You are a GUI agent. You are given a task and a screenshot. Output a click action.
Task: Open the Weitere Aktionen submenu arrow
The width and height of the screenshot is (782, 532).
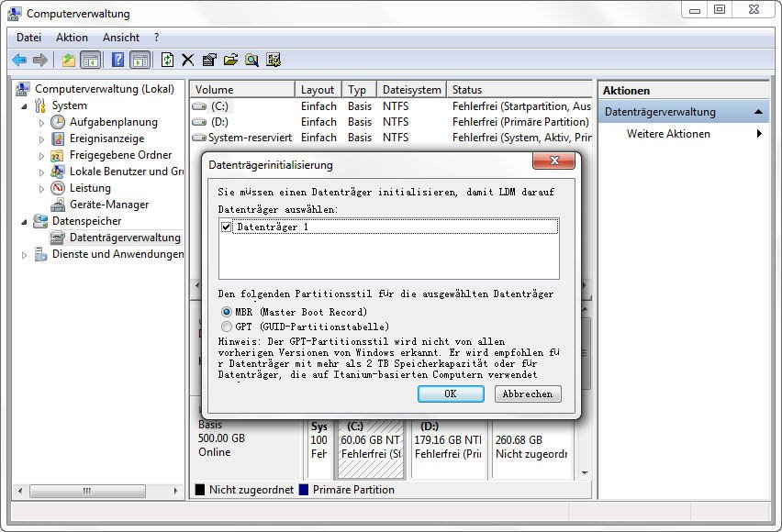[x=759, y=134]
